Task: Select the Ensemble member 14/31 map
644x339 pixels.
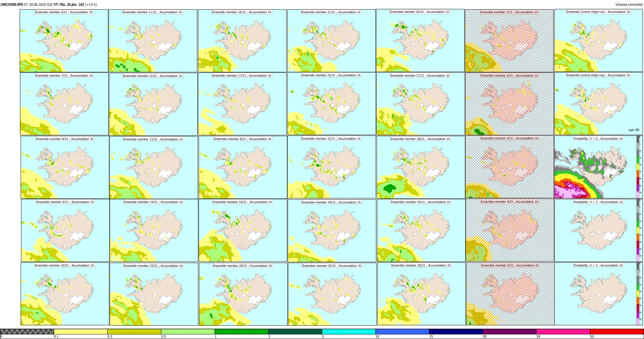Action: pyautogui.click(x=154, y=230)
